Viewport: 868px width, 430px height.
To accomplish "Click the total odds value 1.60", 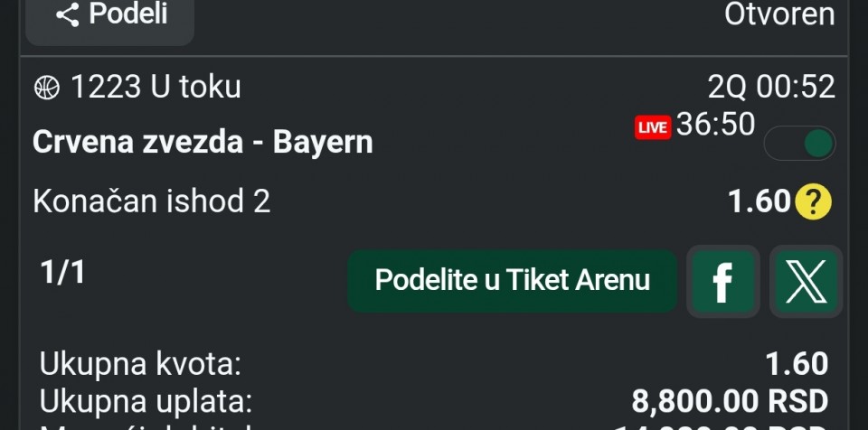I will [796, 364].
